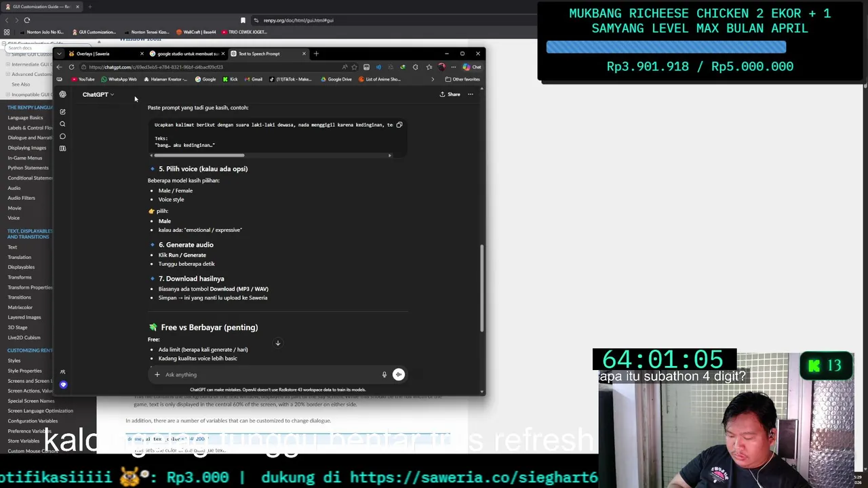Click the invite members icon in ChatGPT sidebar
868x488 pixels.
[62, 372]
